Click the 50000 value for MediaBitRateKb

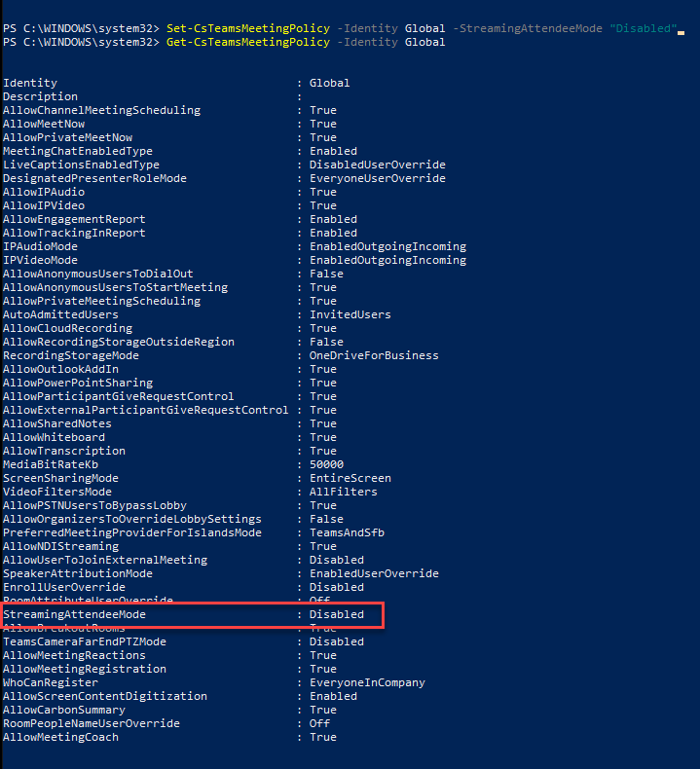click(326, 464)
